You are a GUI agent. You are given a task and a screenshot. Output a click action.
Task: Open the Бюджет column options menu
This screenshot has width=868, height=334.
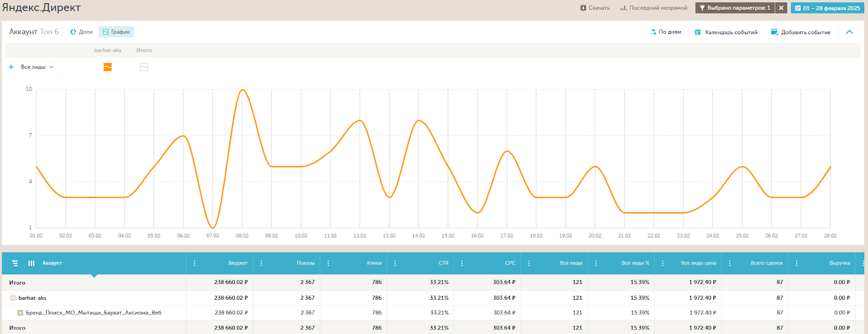coord(195,263)
